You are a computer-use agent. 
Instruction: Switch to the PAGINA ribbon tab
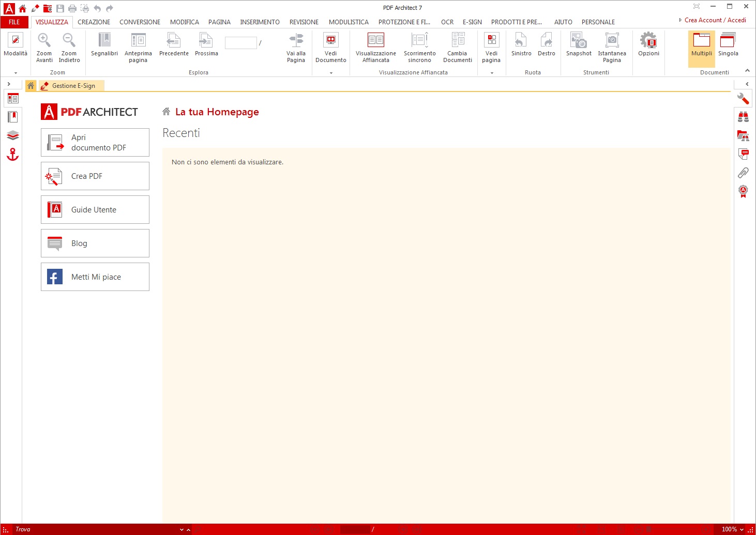pyautogui.click(x=219, y=22)
